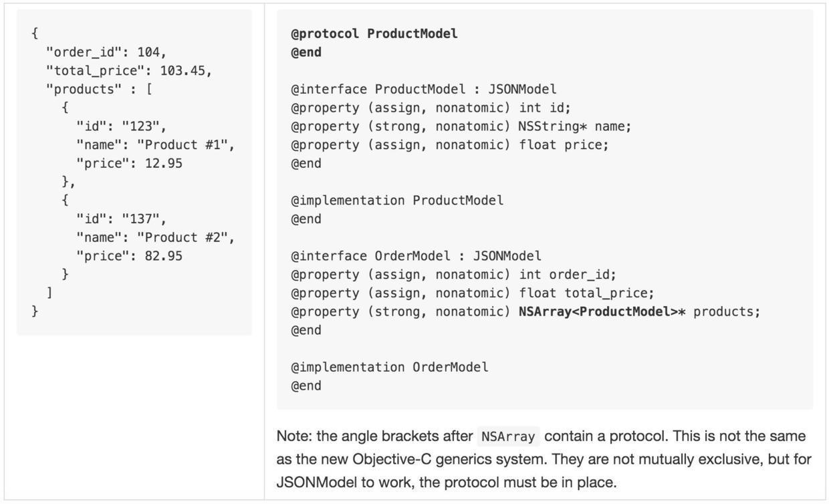Screen dimensions: 829x504
Task: Click the @interface ProductModel : JSONModel line
Action: click(x=423, y=89)
